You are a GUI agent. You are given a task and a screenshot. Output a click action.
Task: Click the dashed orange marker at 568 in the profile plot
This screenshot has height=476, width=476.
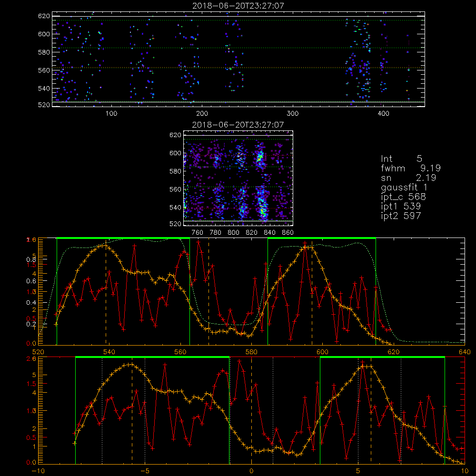[x=208, y=292]
